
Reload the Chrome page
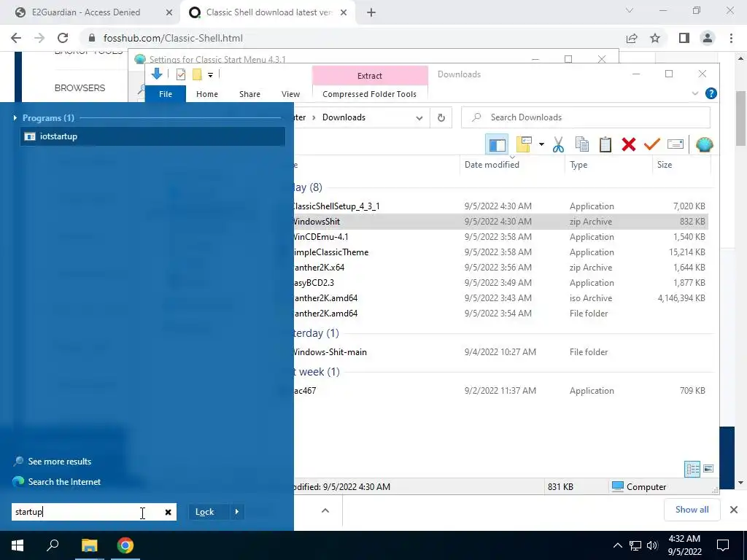[x=63, y=38]
